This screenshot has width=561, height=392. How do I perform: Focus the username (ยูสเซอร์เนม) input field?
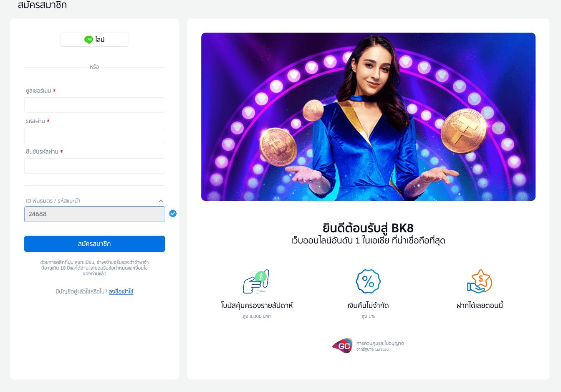95,105
